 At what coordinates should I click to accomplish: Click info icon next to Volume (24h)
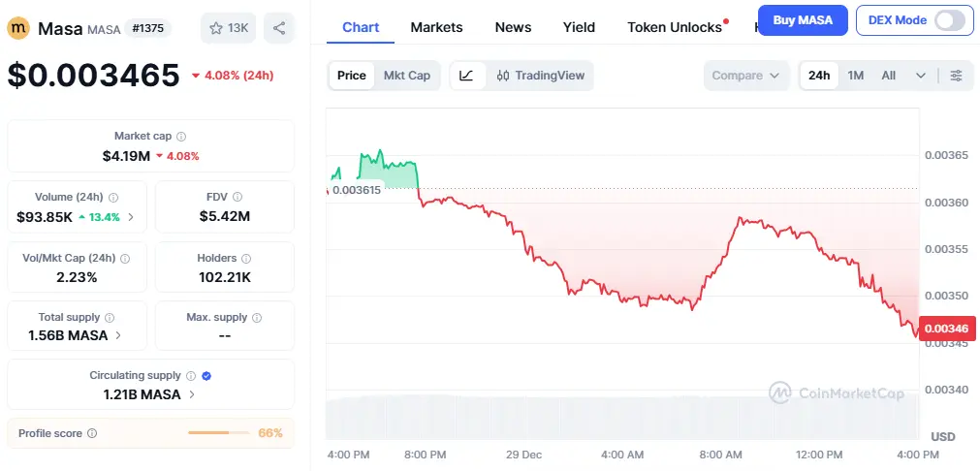click(x=113, y=198)
